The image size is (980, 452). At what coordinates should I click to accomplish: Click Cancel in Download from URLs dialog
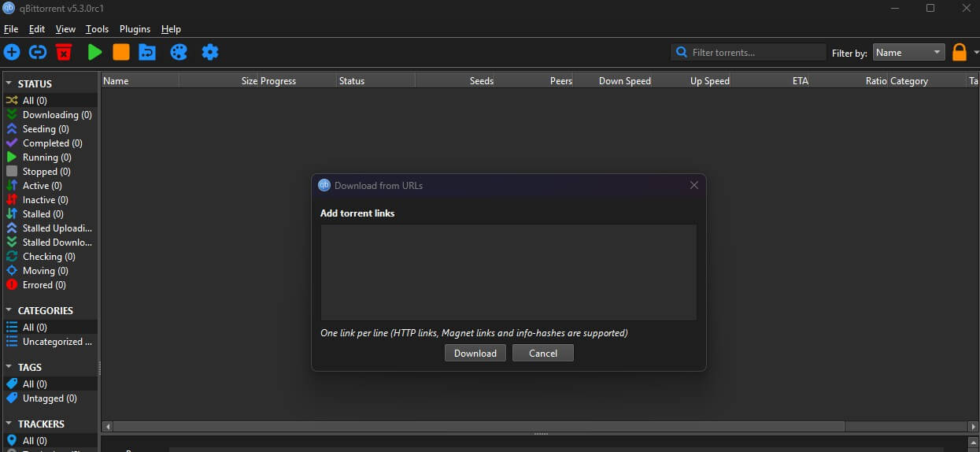(x=543, y=353)
